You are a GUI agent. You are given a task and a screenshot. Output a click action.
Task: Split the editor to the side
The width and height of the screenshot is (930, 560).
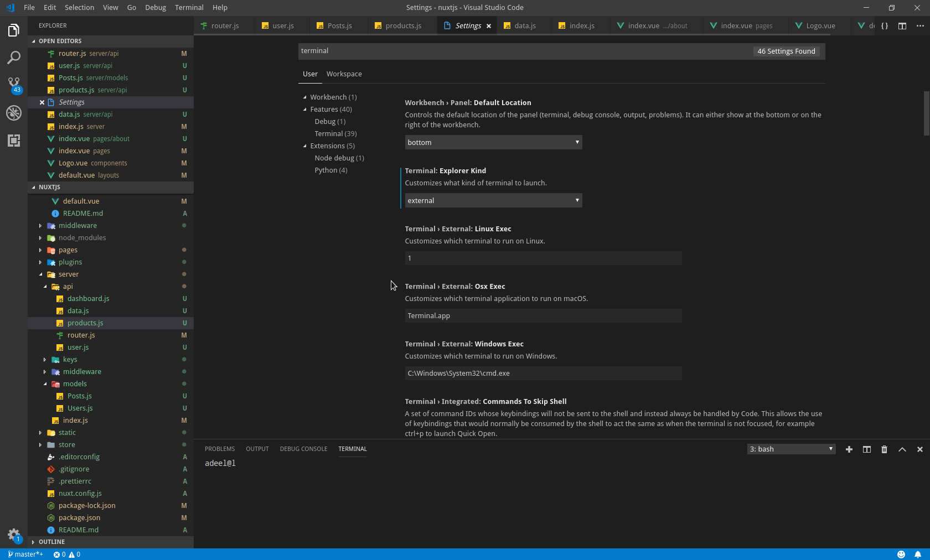point(902,26)
